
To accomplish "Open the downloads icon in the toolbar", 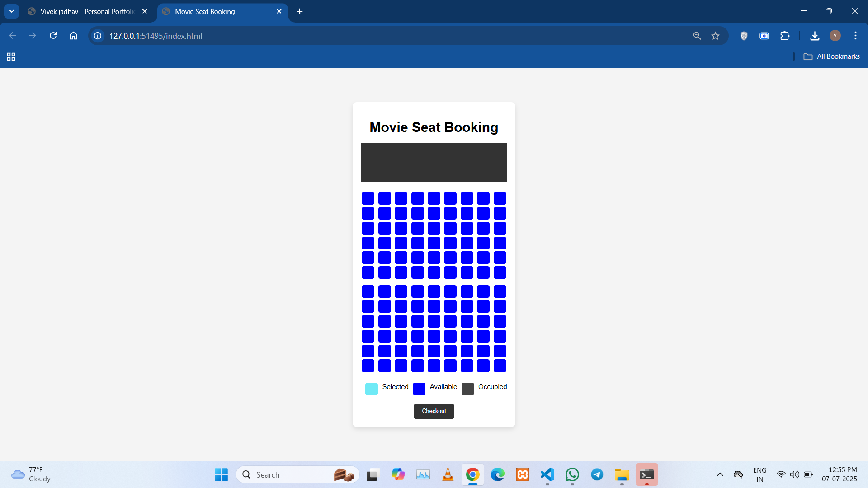I will (815, 36).
